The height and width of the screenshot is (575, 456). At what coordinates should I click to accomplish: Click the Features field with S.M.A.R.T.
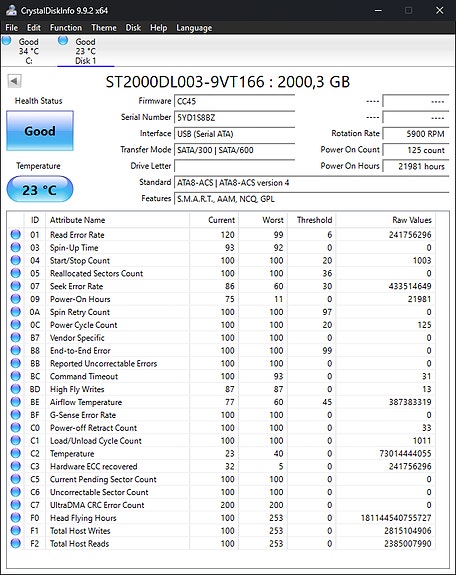[x=311, y=199]
